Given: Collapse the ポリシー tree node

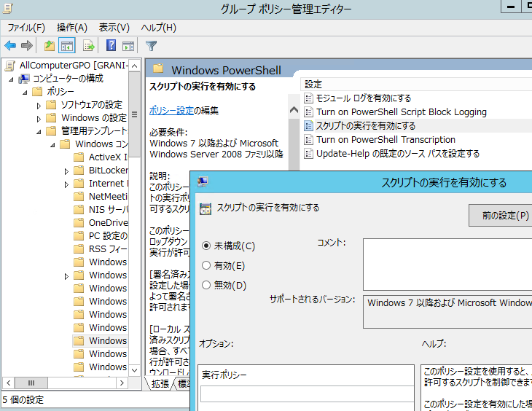Looking at the screenshot, I should tap(25, 93).
